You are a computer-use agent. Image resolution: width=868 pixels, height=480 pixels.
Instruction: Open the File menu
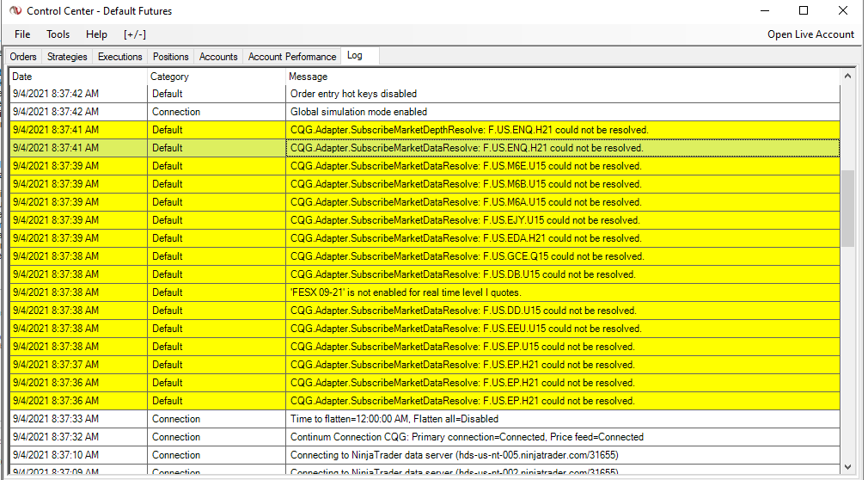pyautogui.click(x=22, y=34)
